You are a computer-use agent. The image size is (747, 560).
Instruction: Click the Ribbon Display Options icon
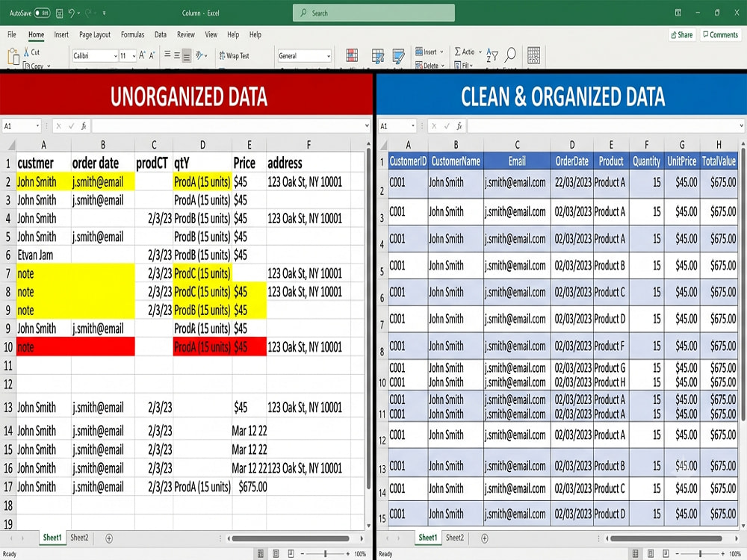[x=678, y=13]
